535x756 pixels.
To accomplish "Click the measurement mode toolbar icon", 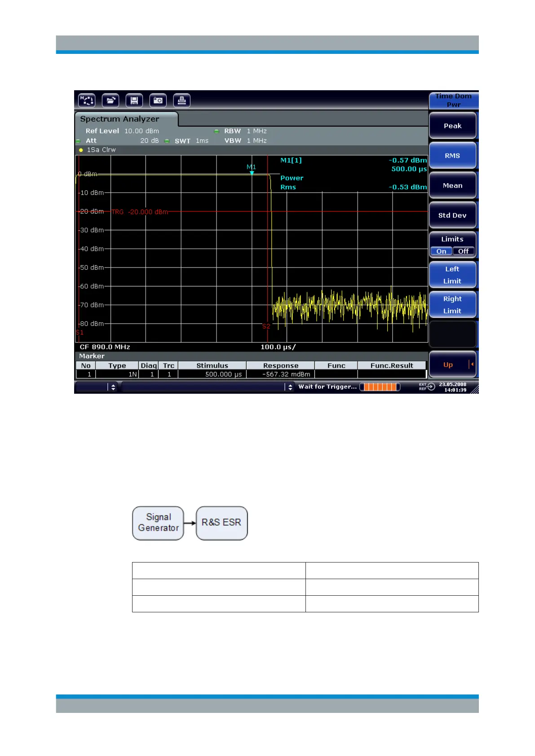I will (x=87, y=100).
